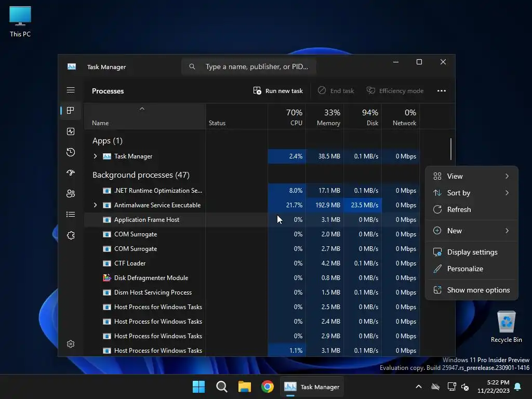532x399 pixels.
Task: Select the CTF Loader process
Action: coord(252,263)
